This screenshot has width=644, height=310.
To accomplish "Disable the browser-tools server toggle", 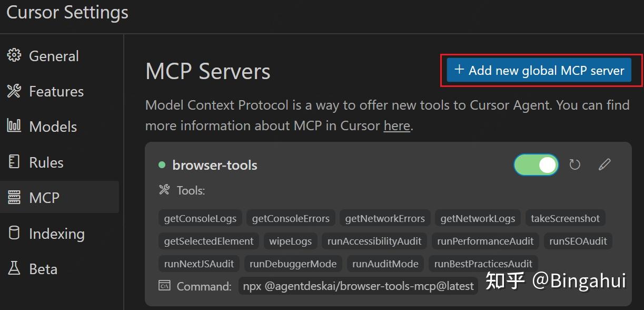I will click(536, 165).
